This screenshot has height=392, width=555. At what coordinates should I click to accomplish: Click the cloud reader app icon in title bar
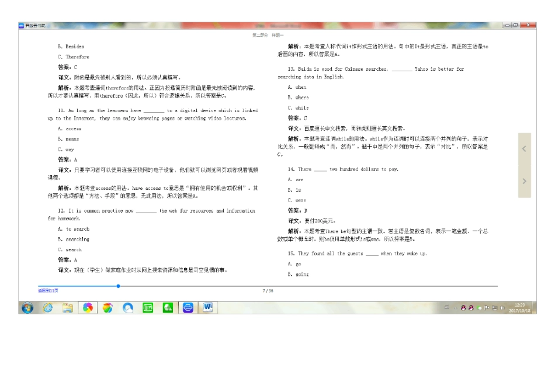(x=21, y=26)
